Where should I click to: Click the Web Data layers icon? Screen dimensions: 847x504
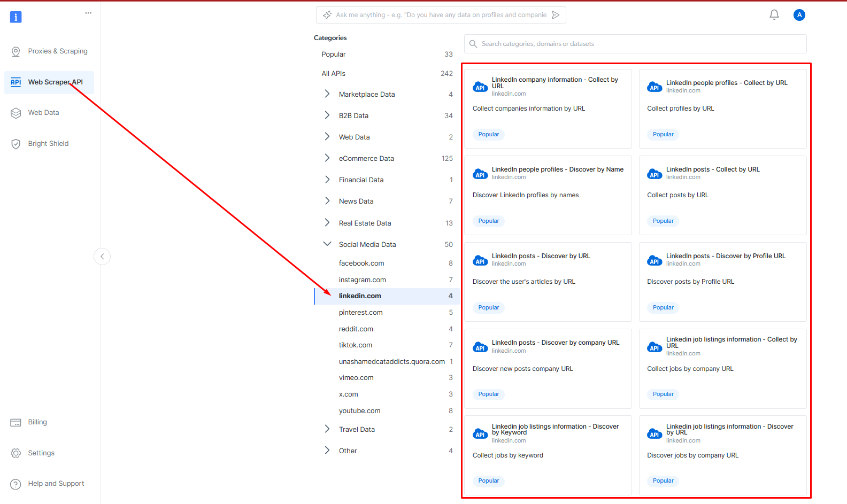coord(16,113)
